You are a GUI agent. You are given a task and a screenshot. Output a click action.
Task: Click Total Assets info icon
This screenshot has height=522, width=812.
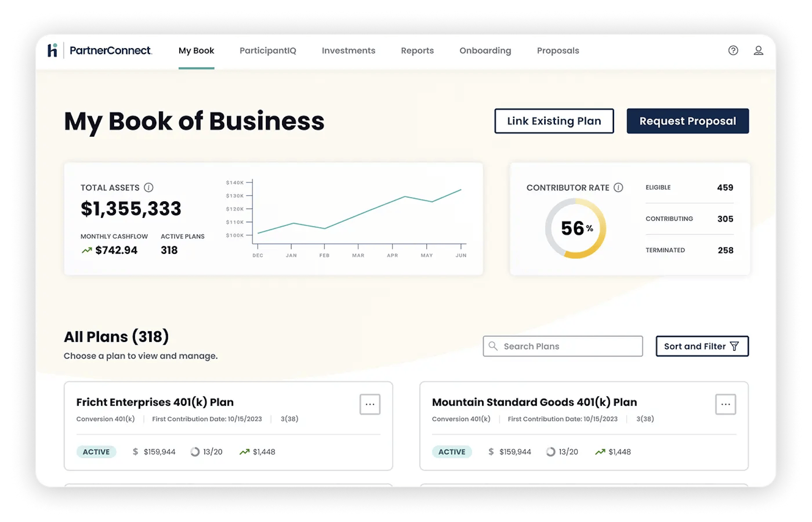148,187
